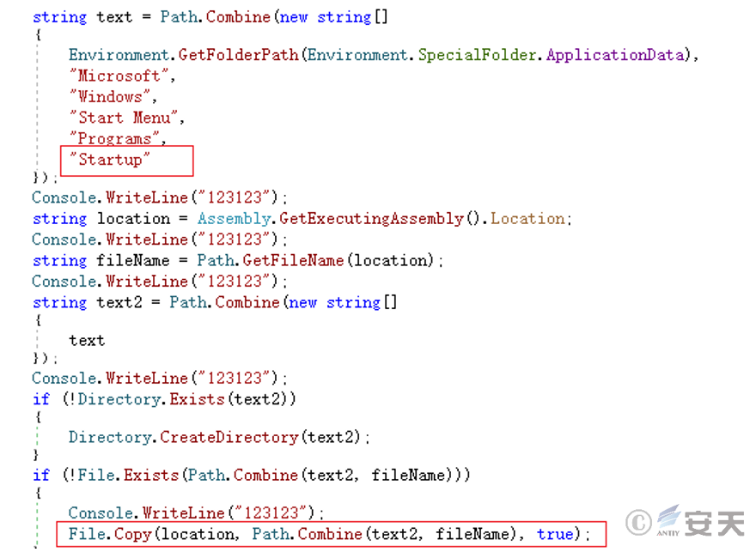Select the "Microsoft" string literal
The image size is (756, 552).
pyautogui.click(x=119, y=76)
